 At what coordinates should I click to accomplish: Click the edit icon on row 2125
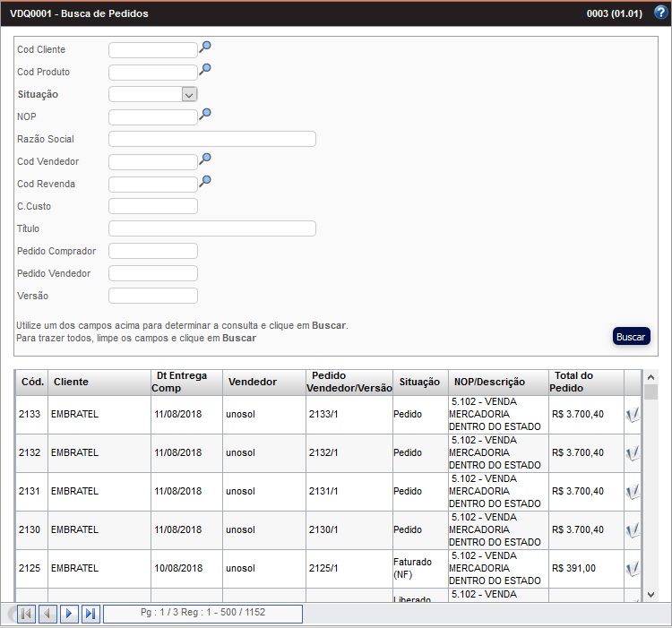tap(633, 569)
